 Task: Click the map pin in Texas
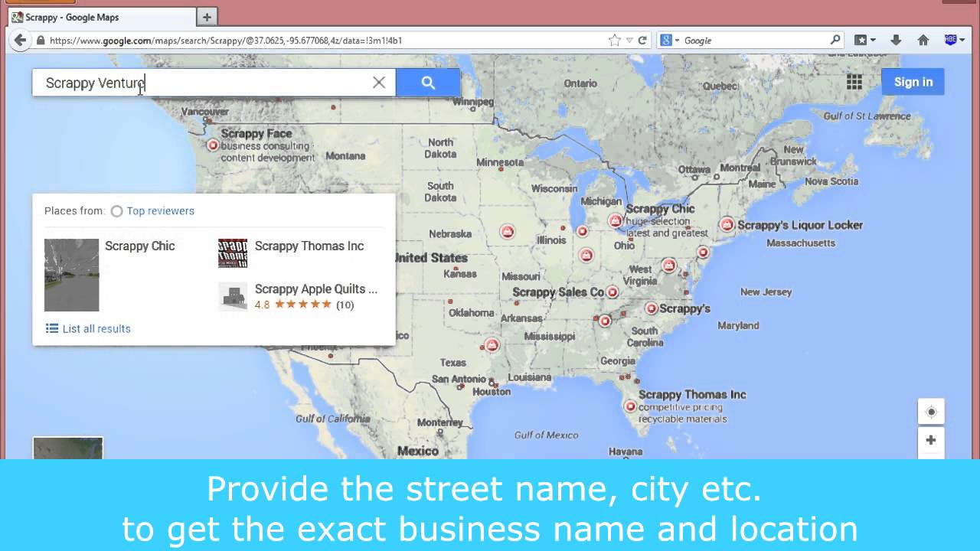click(x=491, y=346)
